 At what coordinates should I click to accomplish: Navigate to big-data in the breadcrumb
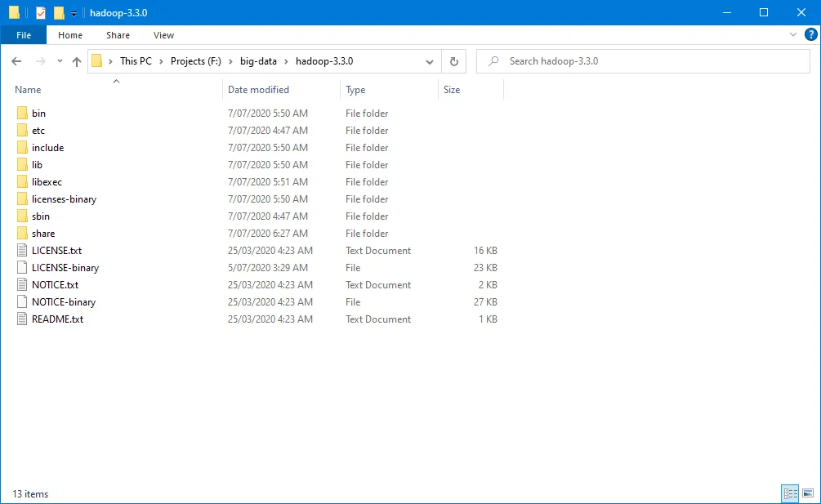click(x=258, y=61)
